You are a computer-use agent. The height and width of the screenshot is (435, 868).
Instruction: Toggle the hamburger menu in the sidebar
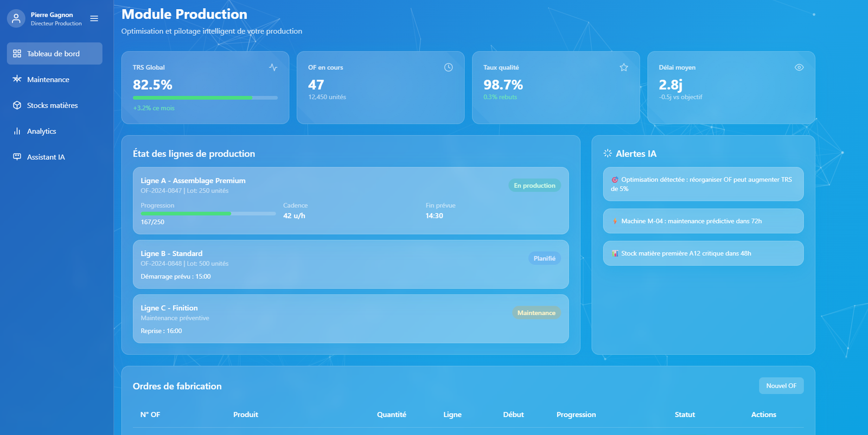[x=94, y=18]
